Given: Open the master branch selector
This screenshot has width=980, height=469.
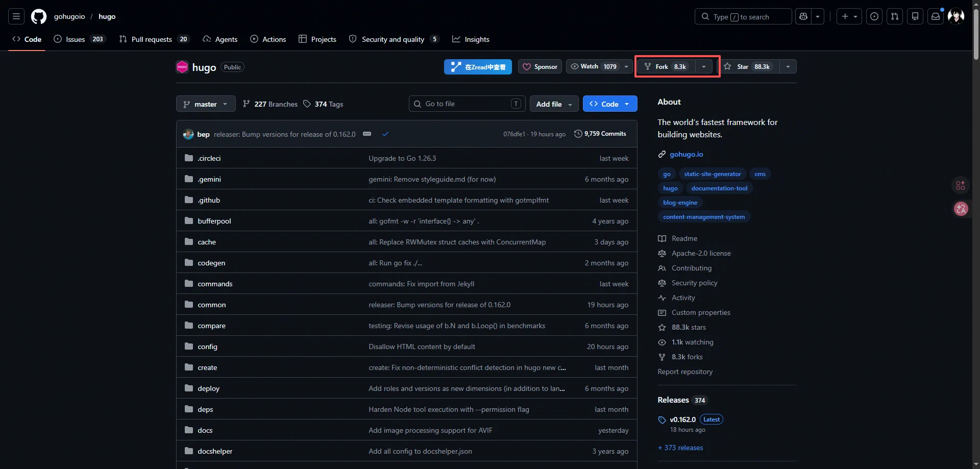Looking at the screenshot, I should pos(206,104).
